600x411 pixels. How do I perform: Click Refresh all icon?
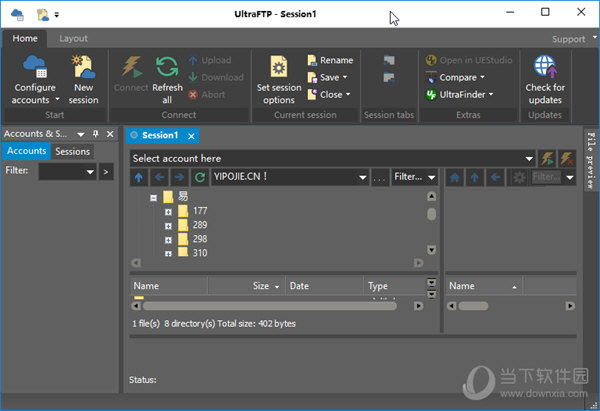pyautogui.click(x=167, y=67)
